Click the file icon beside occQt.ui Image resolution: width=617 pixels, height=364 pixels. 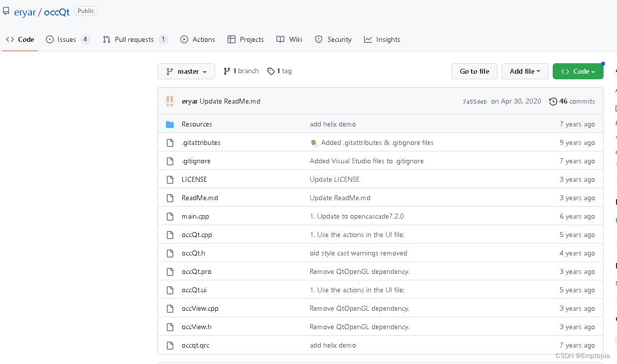pos(170,290)
